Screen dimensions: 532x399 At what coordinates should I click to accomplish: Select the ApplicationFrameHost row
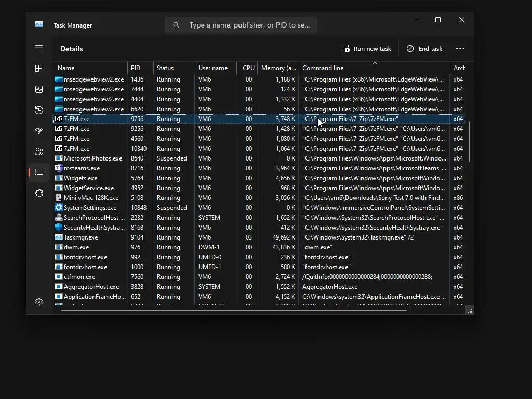pyautogui.click(x=259, y=296)
